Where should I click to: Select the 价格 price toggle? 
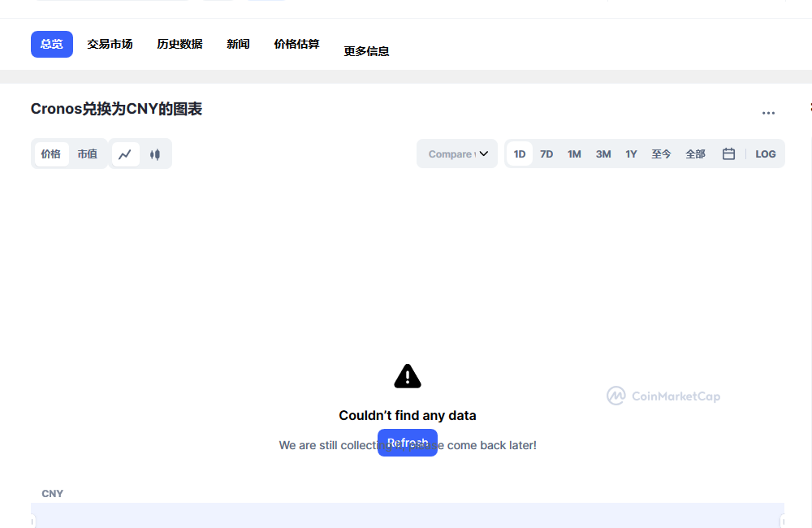[x=50, y=154]
